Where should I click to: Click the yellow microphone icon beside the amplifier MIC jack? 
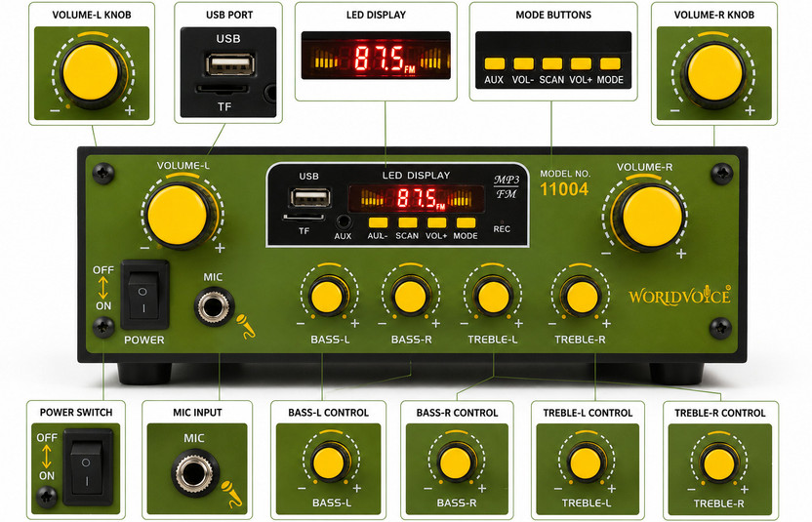click(246, 327)
